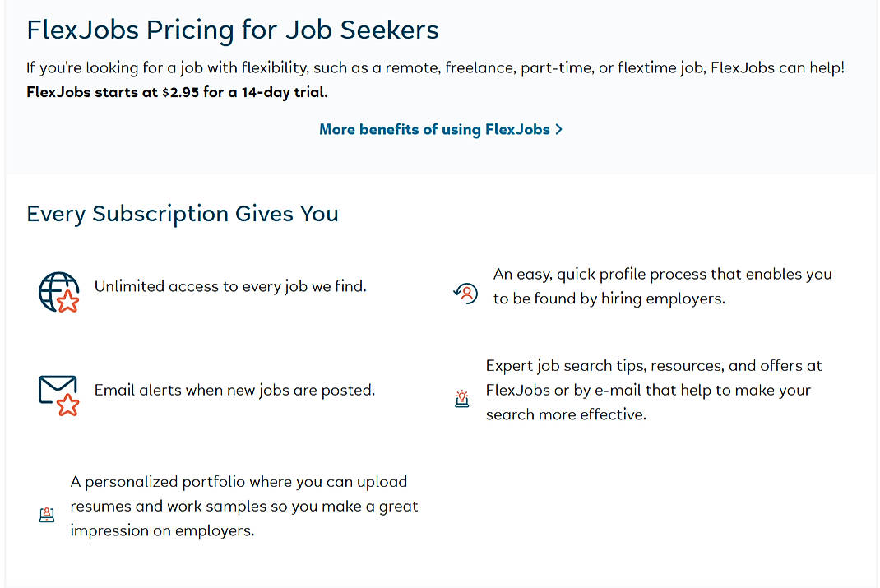This screenshot has height=588, width=880.
Task: Click the $2.95 trial price text
Action: point(179,92)
